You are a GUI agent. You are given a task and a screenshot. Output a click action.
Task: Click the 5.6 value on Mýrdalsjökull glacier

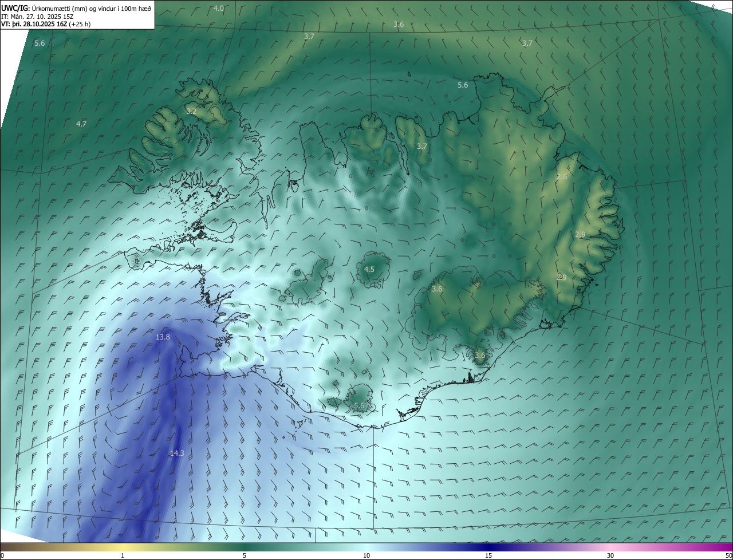coord(359,405)
